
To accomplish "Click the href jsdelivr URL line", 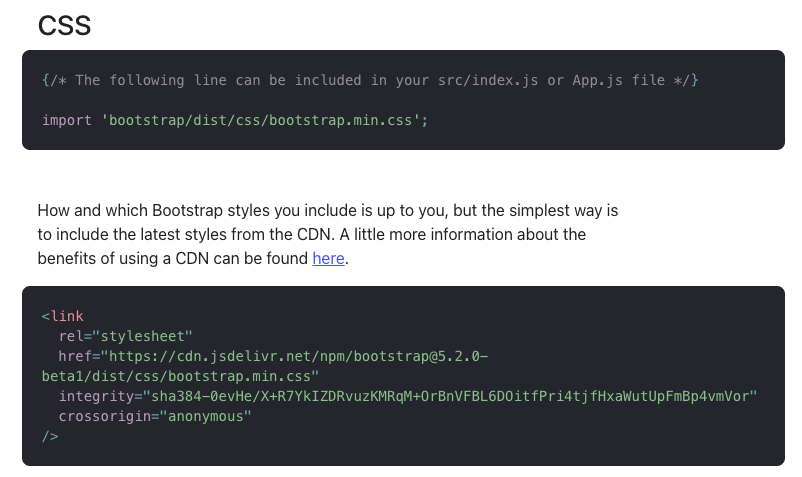I will [x=273, y=356].
